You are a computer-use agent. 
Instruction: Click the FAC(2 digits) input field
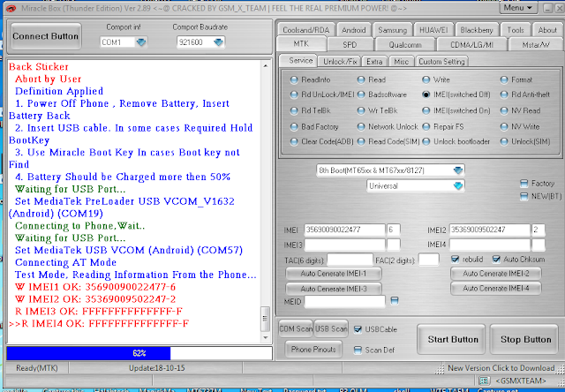click(x=428, y=260)
